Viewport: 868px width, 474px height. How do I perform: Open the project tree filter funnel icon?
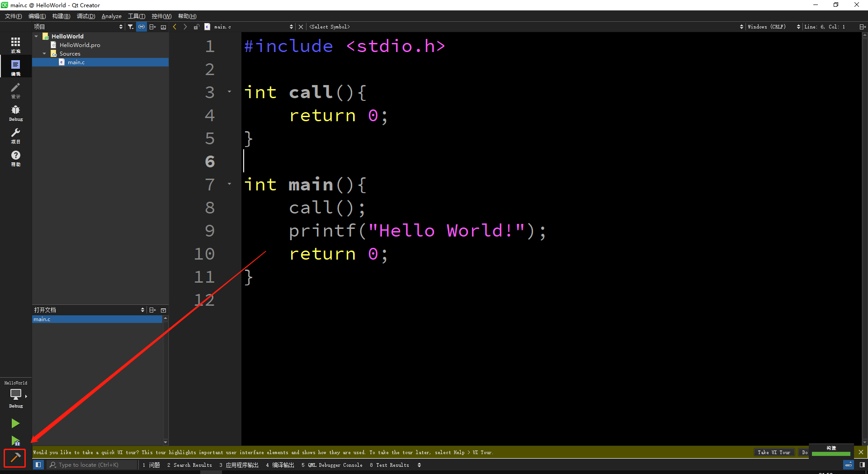click(x=131, y=27)
